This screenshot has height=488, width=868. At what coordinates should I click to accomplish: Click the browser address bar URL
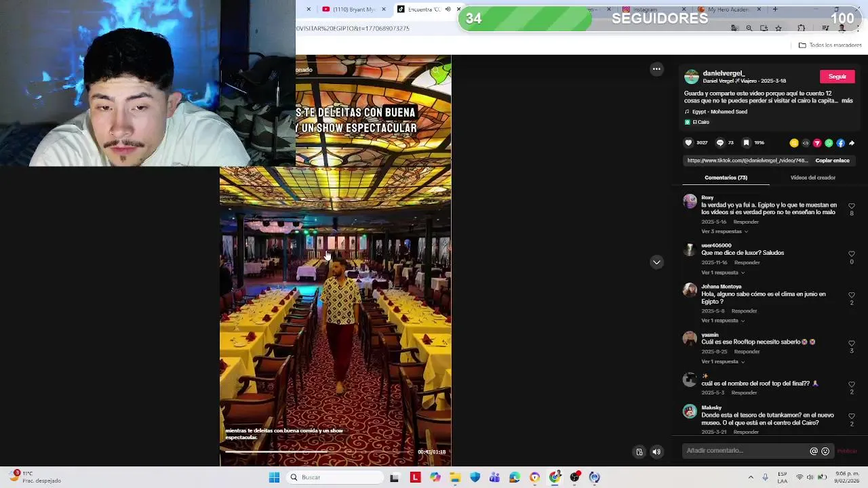pos(353,28)
